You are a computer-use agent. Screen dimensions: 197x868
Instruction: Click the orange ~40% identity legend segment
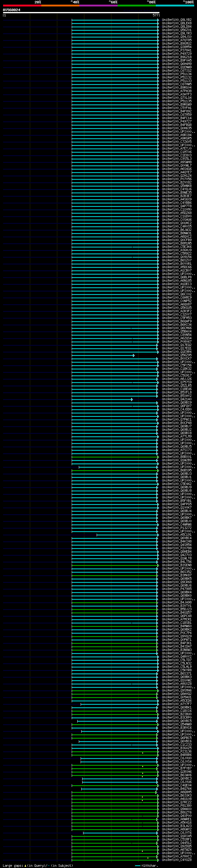(60, 6)
